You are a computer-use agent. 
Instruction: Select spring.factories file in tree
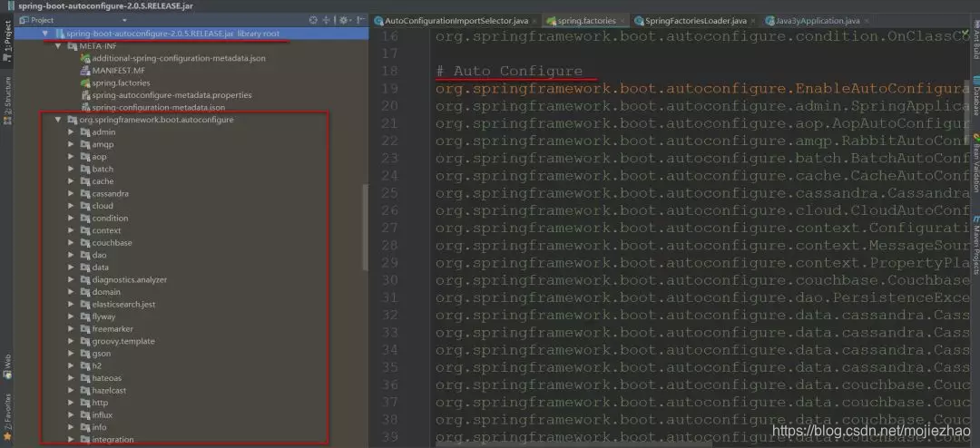pos(115,83)
